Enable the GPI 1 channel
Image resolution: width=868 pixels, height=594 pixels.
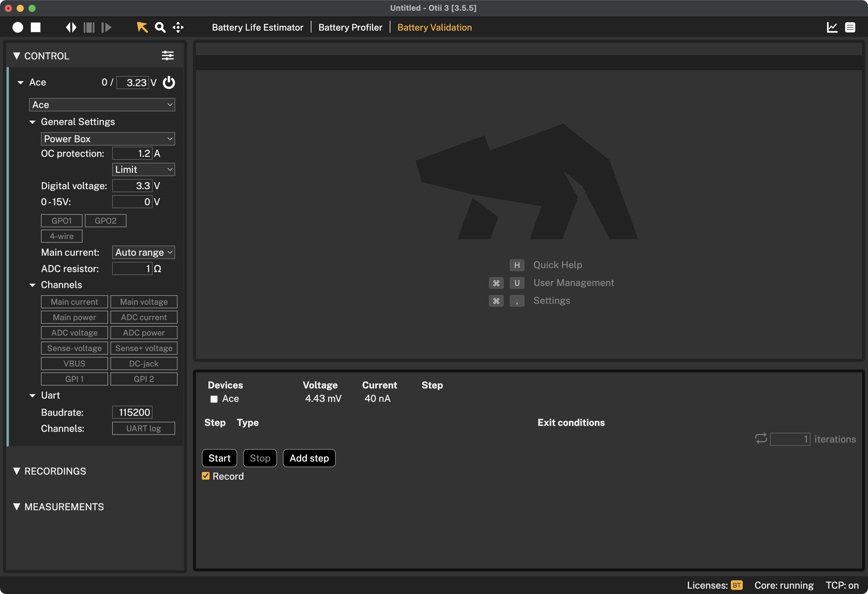74,379
